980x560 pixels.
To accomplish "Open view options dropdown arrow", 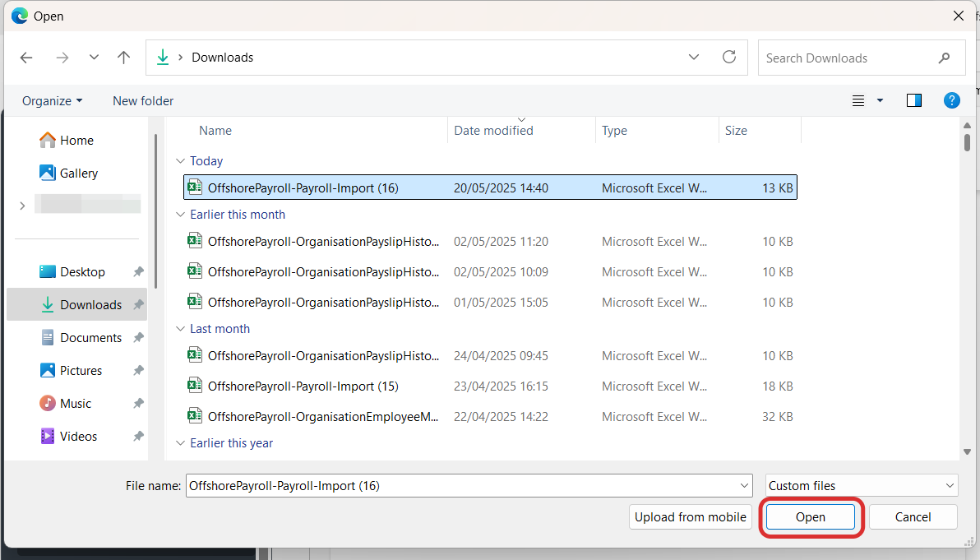I will 880,100.
